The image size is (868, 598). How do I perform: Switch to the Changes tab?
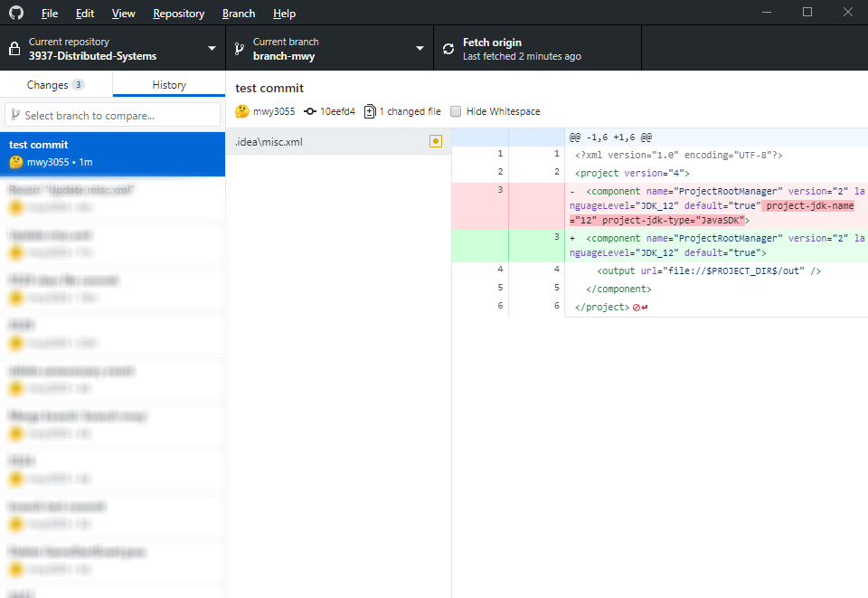pos(56,85)
